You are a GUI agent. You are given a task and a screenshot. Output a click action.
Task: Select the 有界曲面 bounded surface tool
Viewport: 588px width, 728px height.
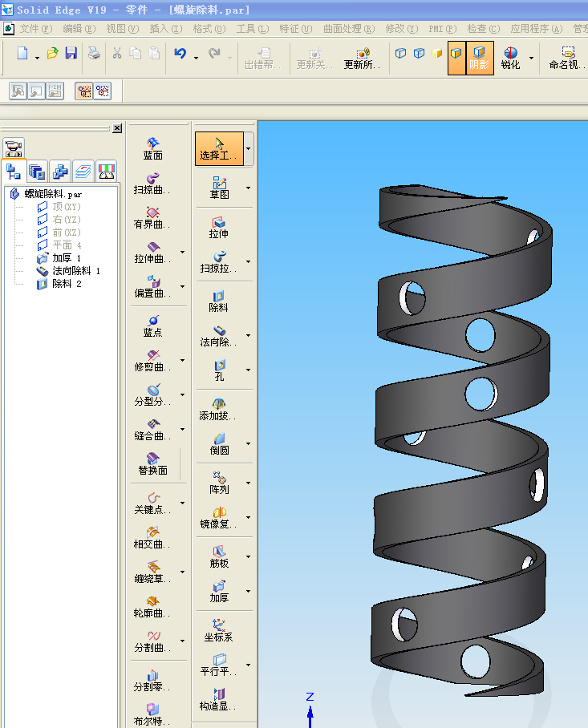pyautogui.click(x=152, y=217)
